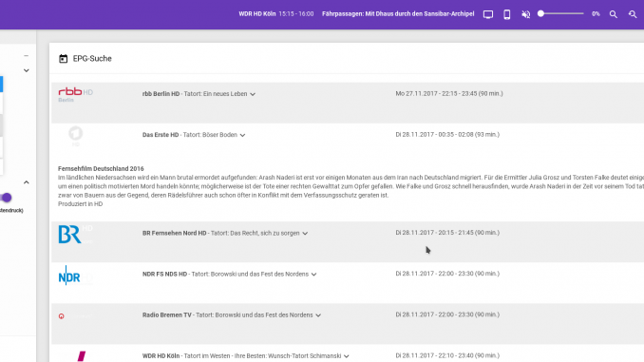Viewport: 644px width, 362px height.
Task: Click 'Radio Bremen TV' channel name
Action: (167, 315)
